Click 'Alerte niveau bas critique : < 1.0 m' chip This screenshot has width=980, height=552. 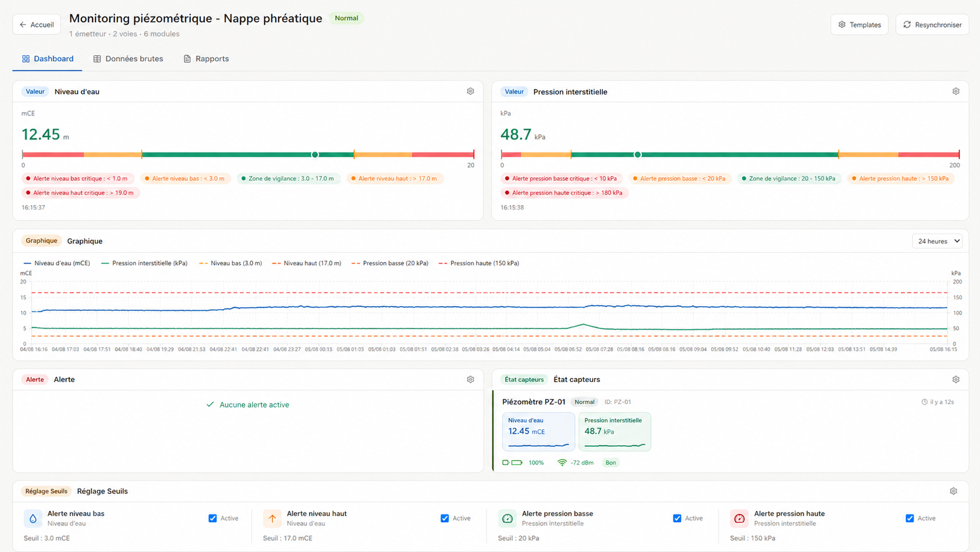coord(78,178)
